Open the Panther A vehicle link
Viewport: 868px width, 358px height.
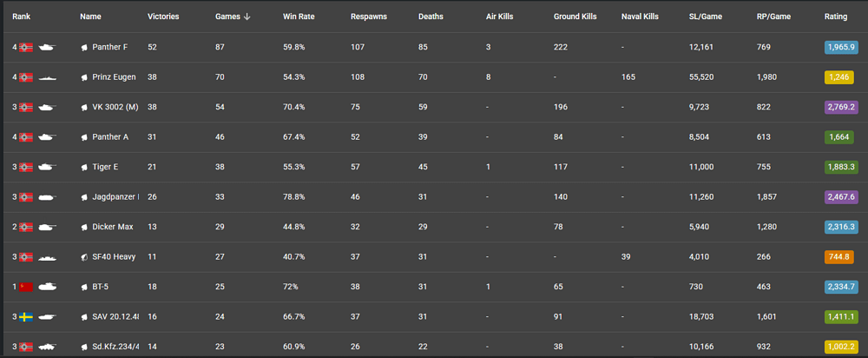click(x=112, y=137)
